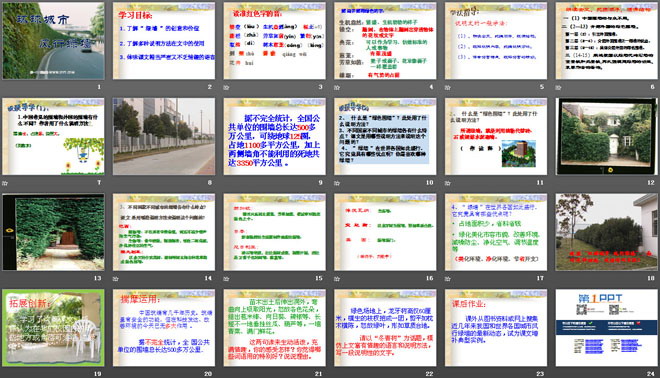Play animation star under slide 15
This screenshot has height=378, width=660.
tap(226, 279)
